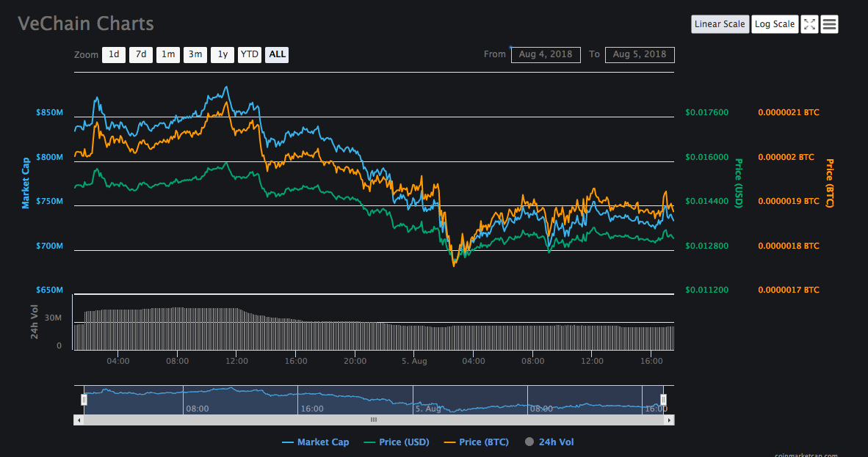The width and height of the screenshot is (868, 457).
Task: Click the Market Cap vertical axis title
Action: (26, 183)
